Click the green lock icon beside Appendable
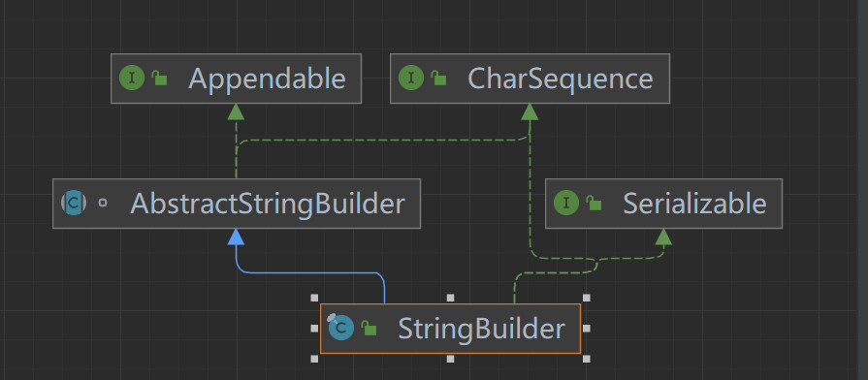Screen dimensions: 868x380 (x=160, y=79)
